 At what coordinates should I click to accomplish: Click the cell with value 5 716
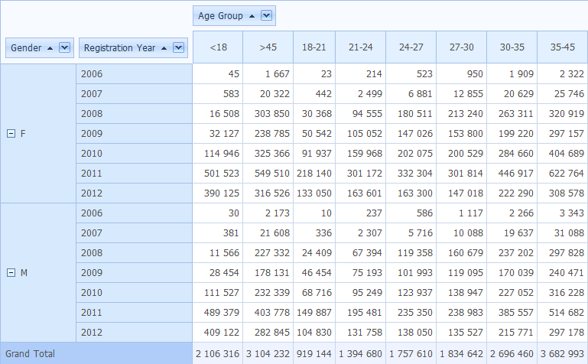pyautogui.click(x=411, y=232)
